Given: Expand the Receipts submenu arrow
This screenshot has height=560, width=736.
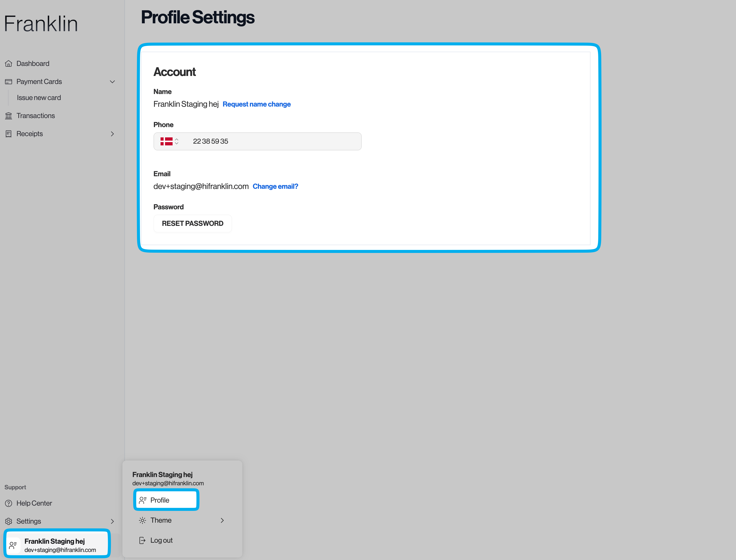Looking at the screenshot, I should click(x=112, y=134).
